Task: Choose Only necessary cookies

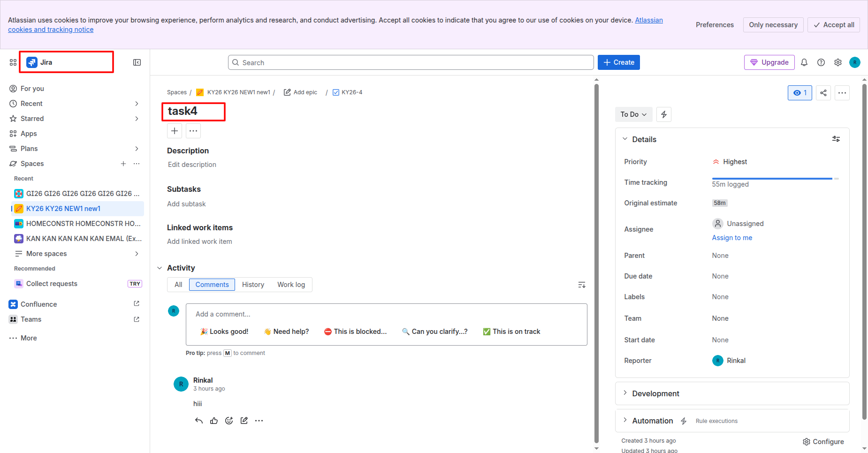Action: pyautogui.click(x=773, y=25)
